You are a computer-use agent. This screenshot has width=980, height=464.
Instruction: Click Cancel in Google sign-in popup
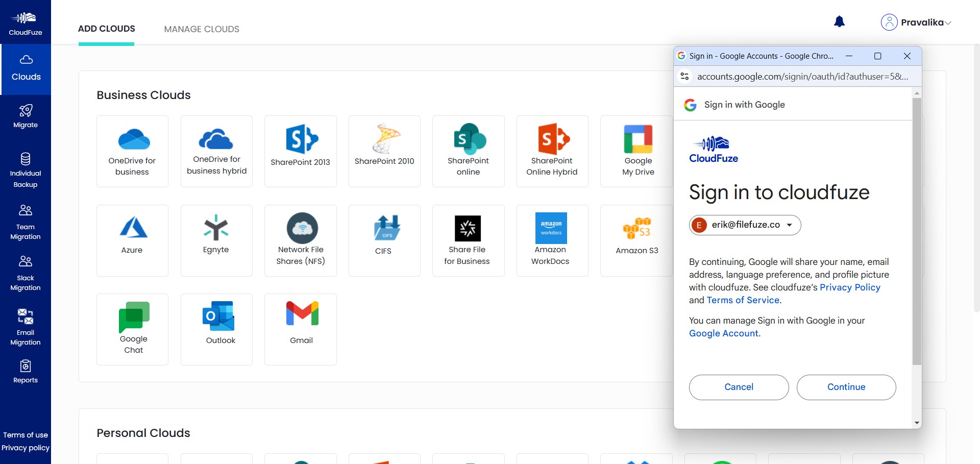tap(739, 387)
